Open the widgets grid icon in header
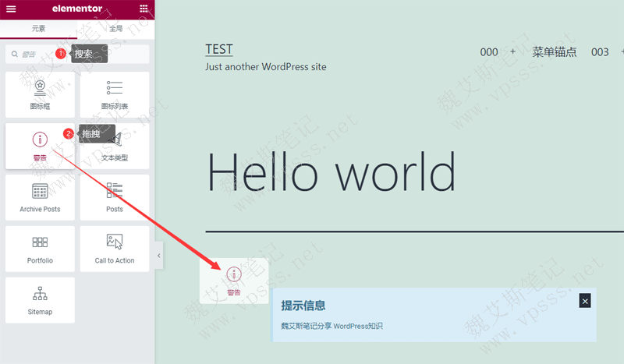The image size is (624, 364). point(144,9)
